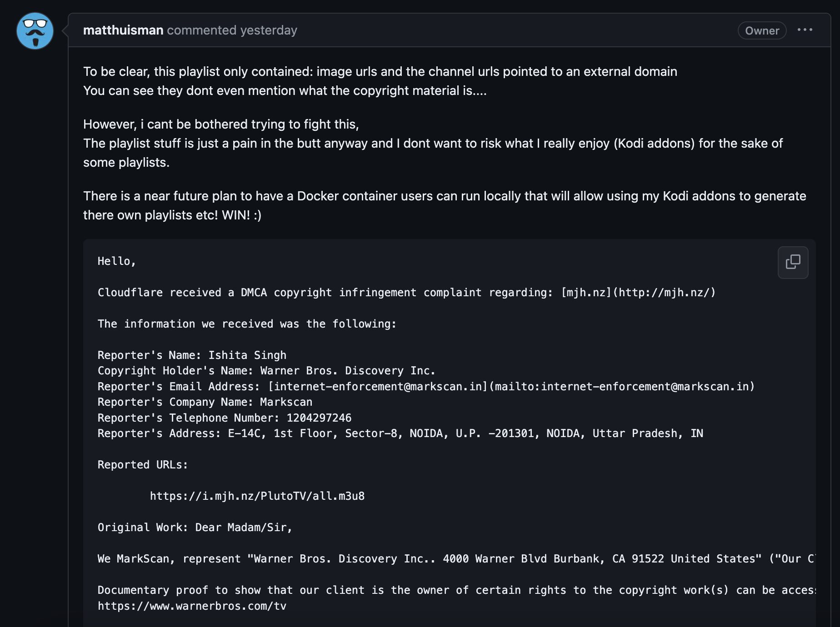The width and height of the screenshot is (840, 627).
Task: Open the matthuisman username link
Action: pos(123,30)
